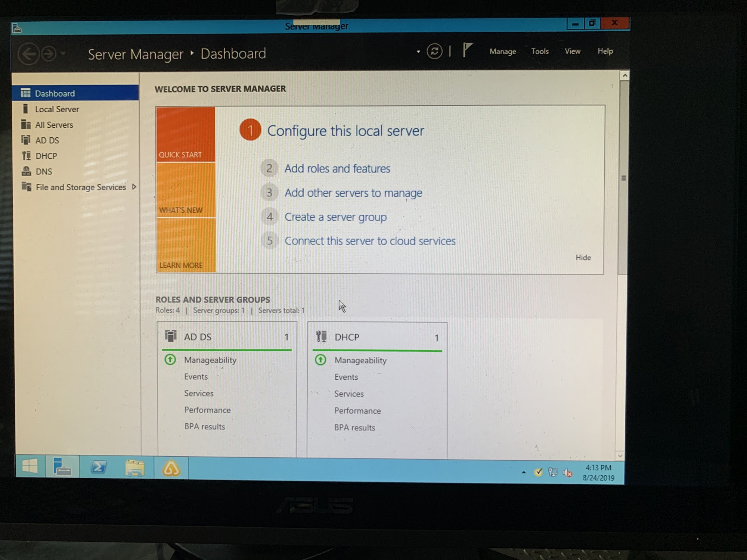Click the DHCP sidebar icon
The width and height of the screenshot is (747, 560).
tap(26, 155)
